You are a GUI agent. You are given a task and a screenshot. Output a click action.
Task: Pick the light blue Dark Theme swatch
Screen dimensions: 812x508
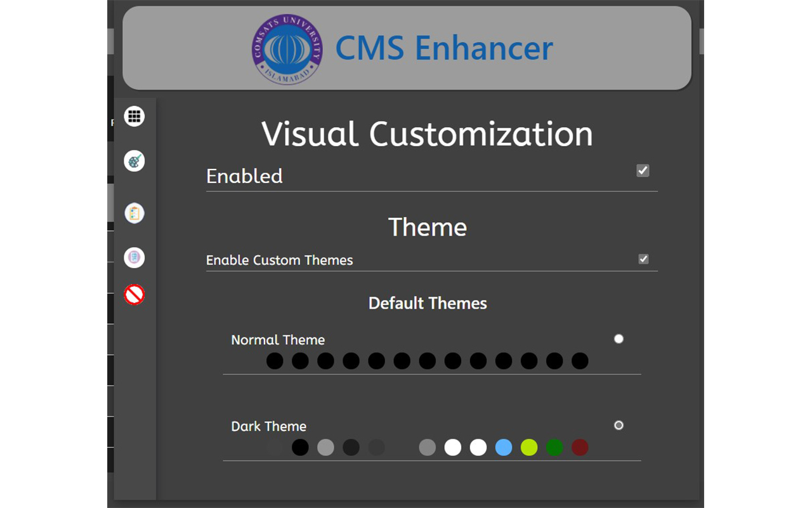click(504, 448)
